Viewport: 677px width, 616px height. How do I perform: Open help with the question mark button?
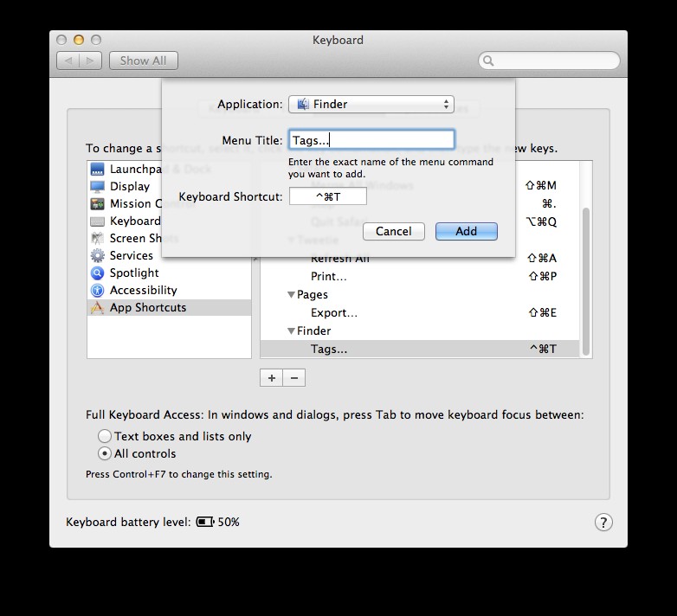coord(603,522)
